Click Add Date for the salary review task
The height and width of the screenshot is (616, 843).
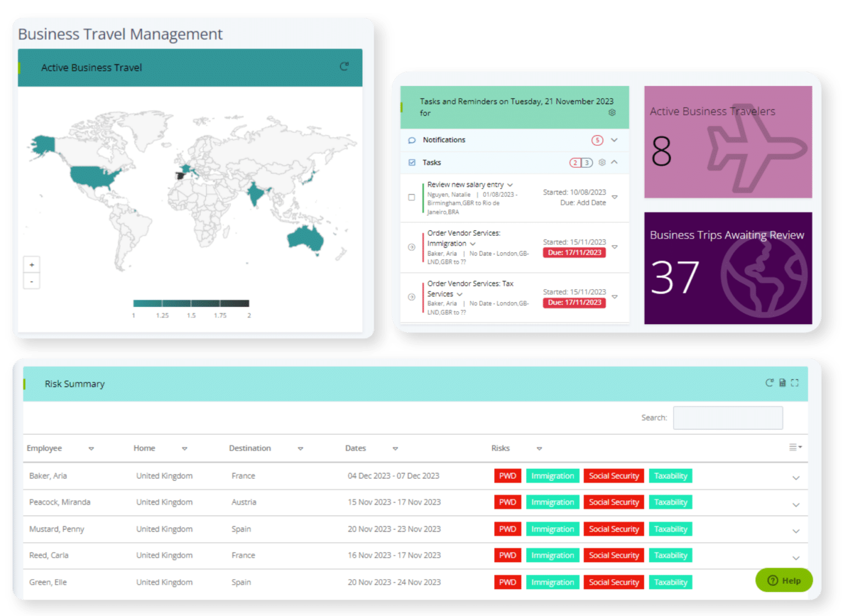click(591, 202)
